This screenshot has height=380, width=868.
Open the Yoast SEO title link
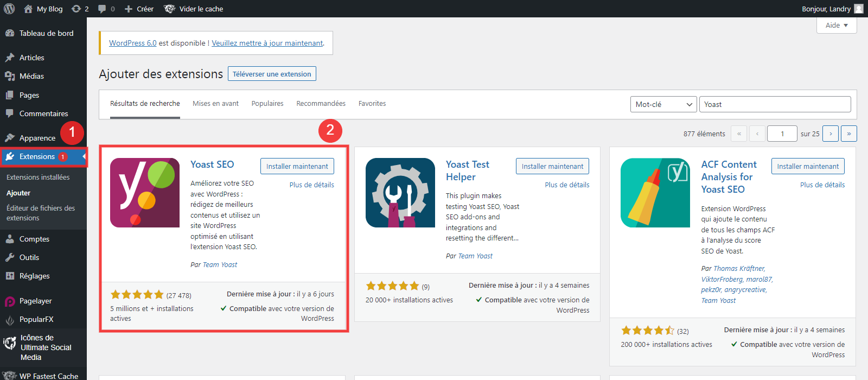[x=212, y=164]
